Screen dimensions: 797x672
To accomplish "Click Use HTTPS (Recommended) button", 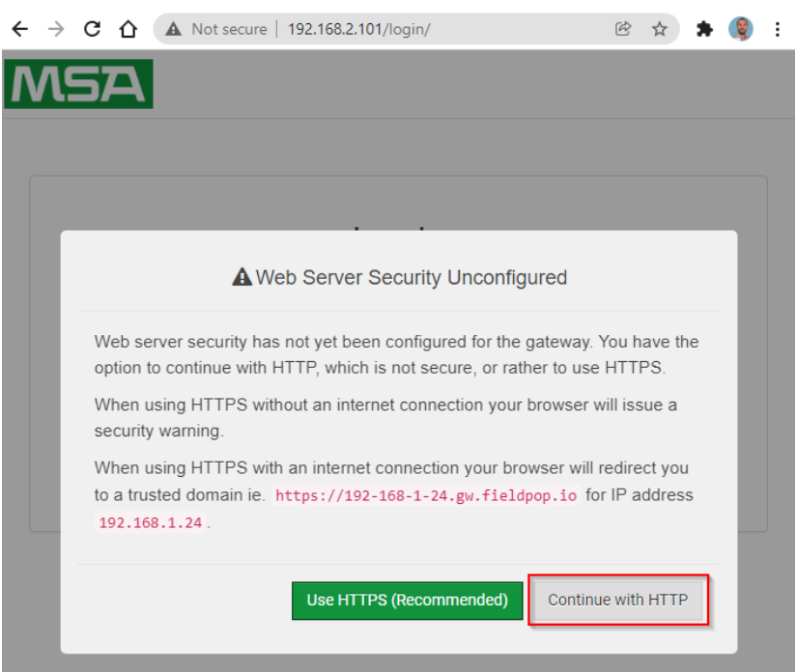I will (x=407, y=601).
